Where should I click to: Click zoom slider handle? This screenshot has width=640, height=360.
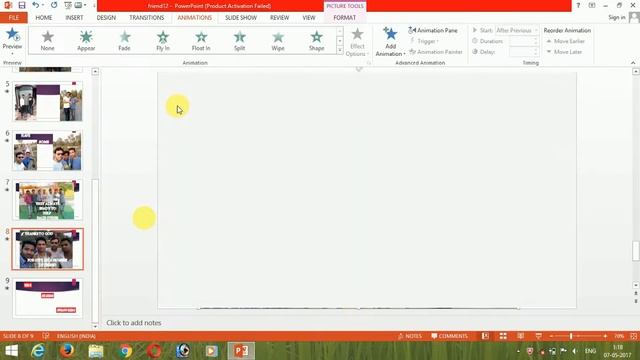point(571,336)
